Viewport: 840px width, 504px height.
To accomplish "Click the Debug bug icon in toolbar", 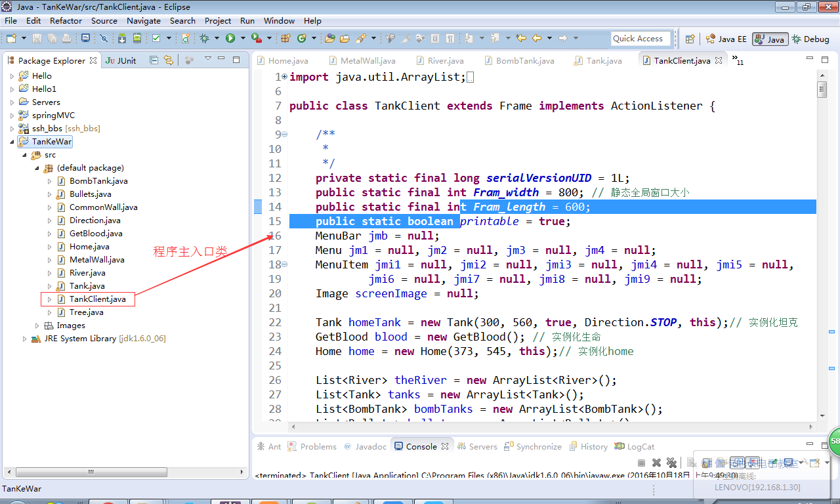I will point(205,38).
